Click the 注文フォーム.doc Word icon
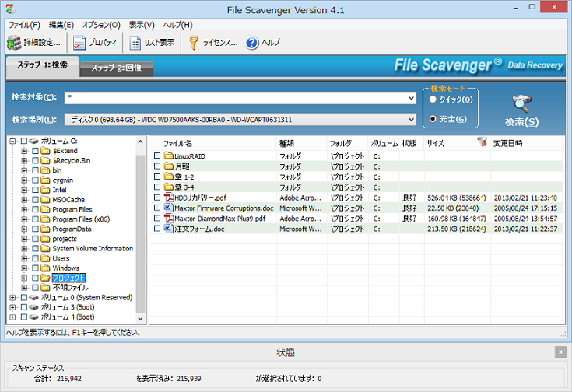 168,229
